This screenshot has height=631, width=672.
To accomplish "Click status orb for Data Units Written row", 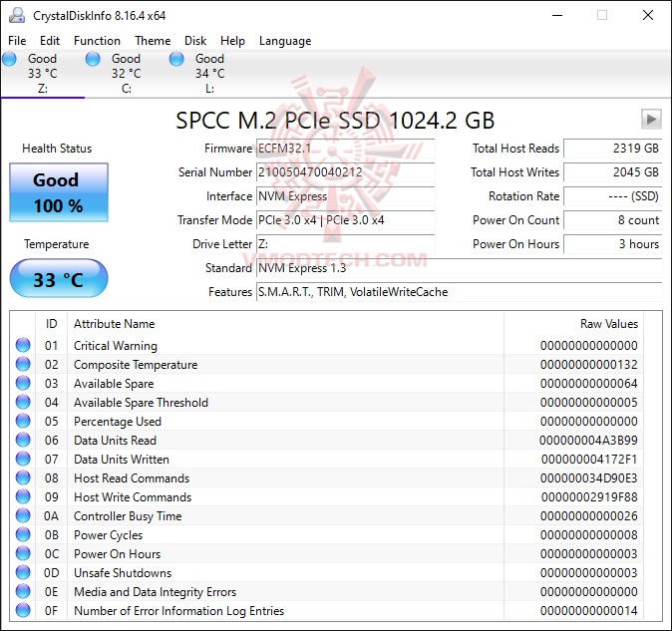I will point(23,459).
